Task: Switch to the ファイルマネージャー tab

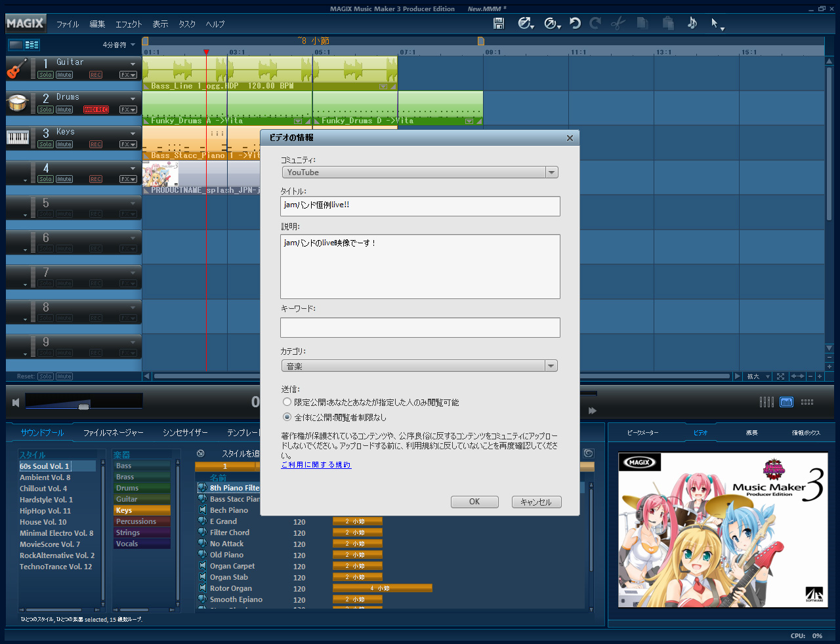Action: [113, 433]
